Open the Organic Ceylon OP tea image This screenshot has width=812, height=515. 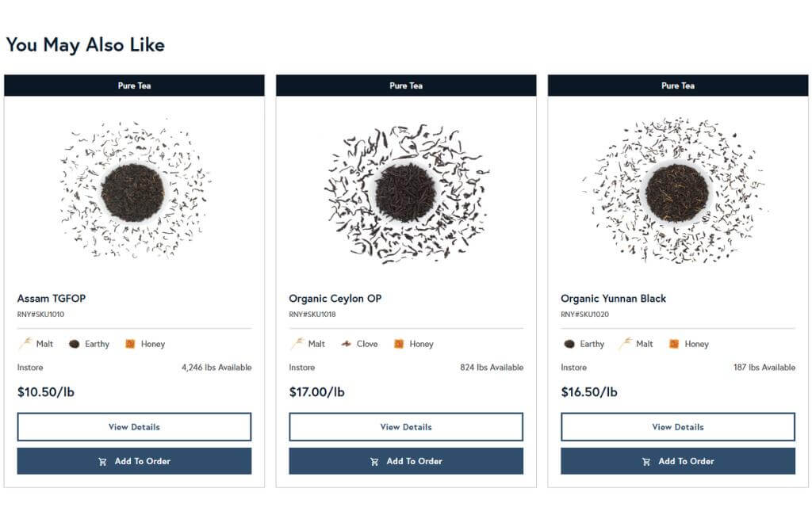(406, 193)
